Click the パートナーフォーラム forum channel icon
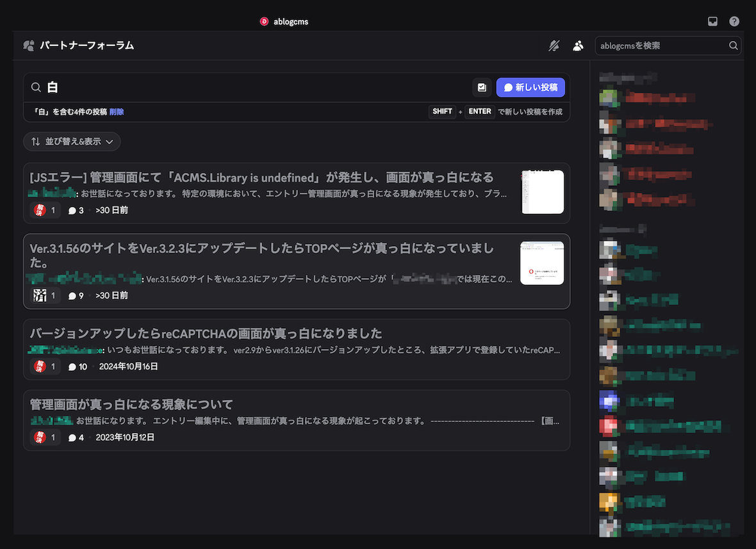Screen dimensions: 756x549 pyautogui.click(x=29, y=45)
